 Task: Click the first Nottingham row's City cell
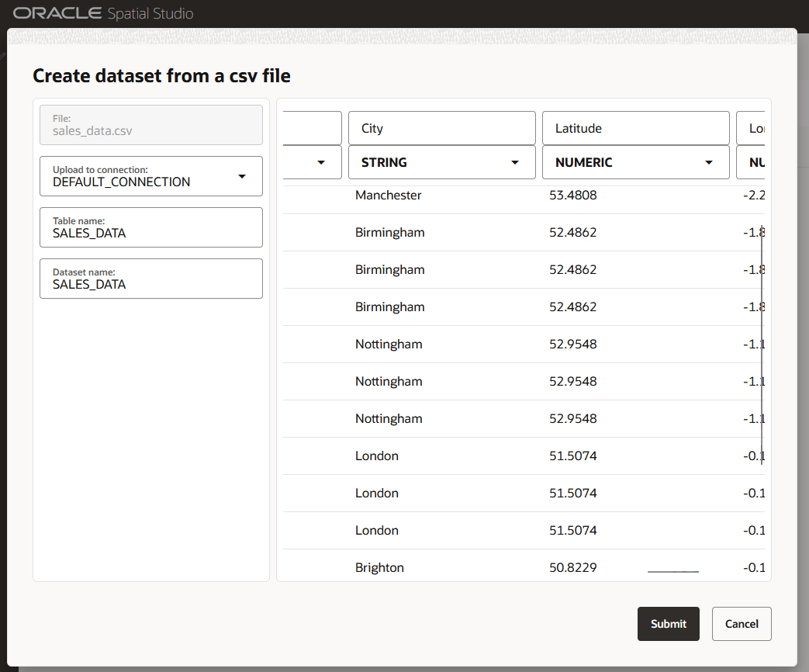coord(389,345)
